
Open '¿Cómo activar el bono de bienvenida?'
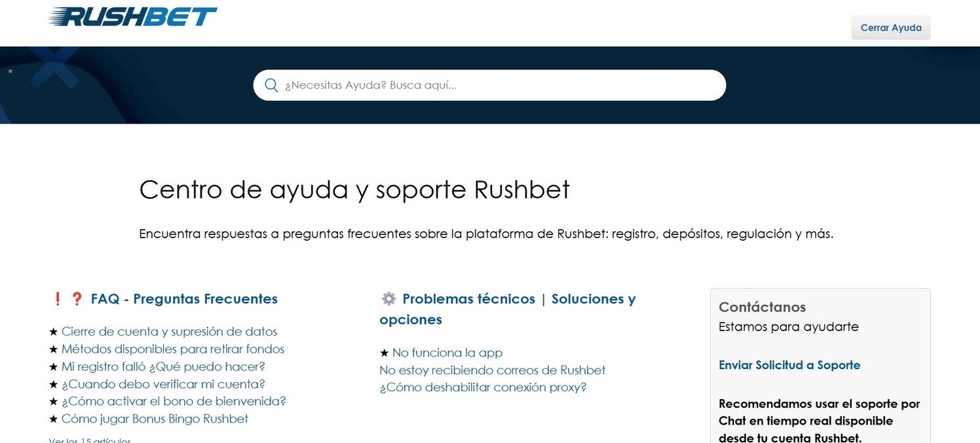[x=174, y=401]
